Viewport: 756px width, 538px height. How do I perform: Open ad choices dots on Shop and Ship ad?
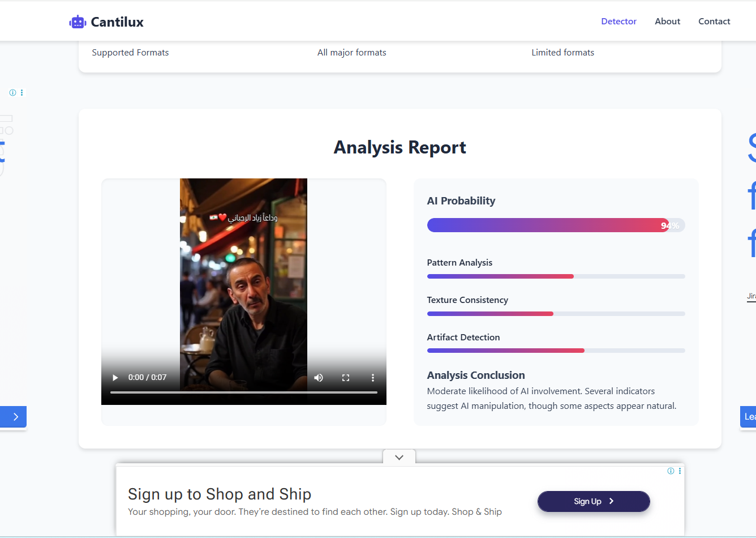[x=680, y=471]
